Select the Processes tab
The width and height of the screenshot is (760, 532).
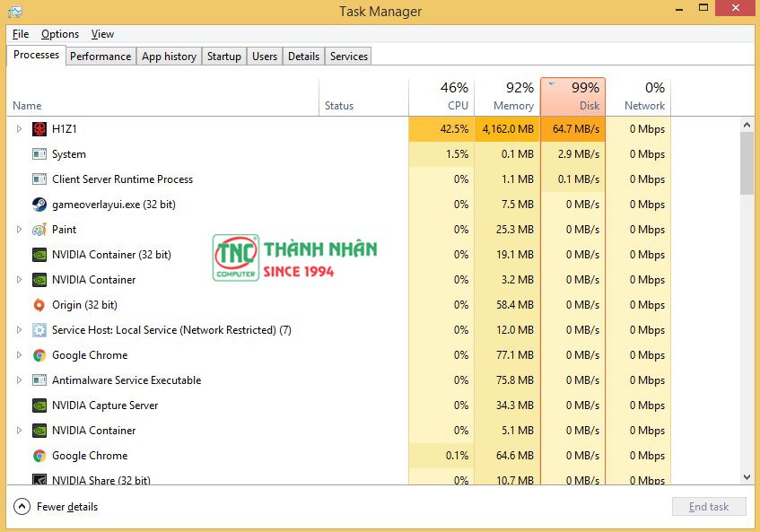37,55
